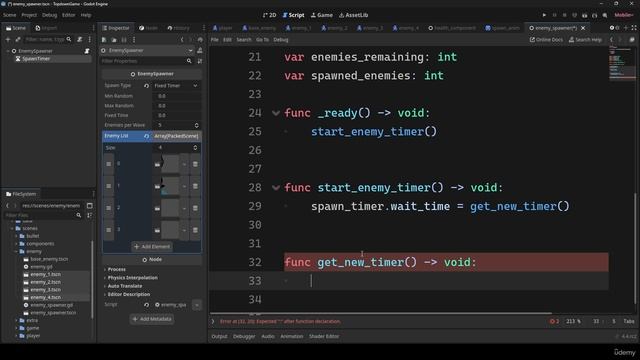
Task: Open the Project menu
Action: pos(29,15)
